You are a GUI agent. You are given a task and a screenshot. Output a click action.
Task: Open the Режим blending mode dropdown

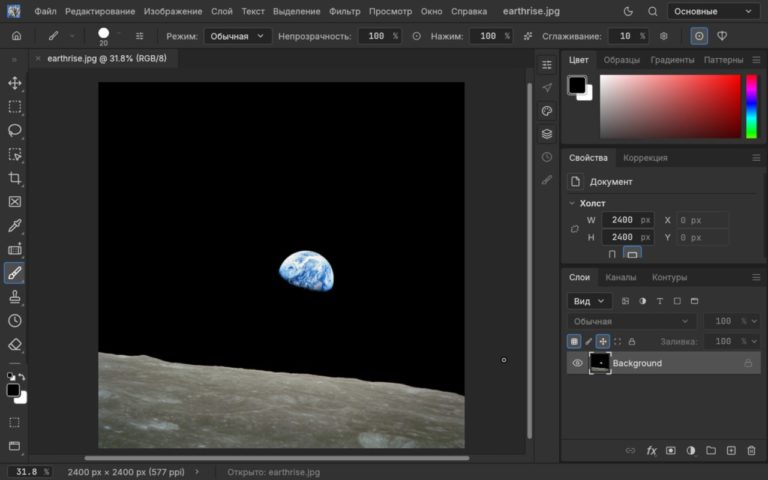(x=238, y=36)
